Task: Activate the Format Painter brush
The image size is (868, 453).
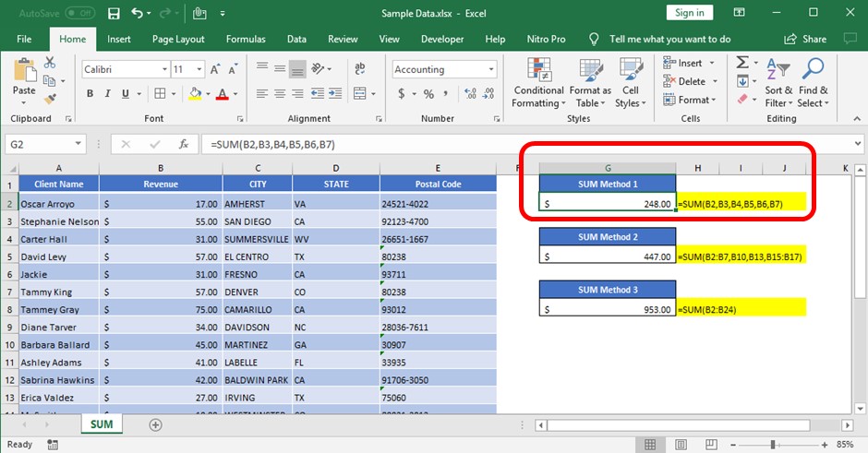Action: (x=50, y=99)
